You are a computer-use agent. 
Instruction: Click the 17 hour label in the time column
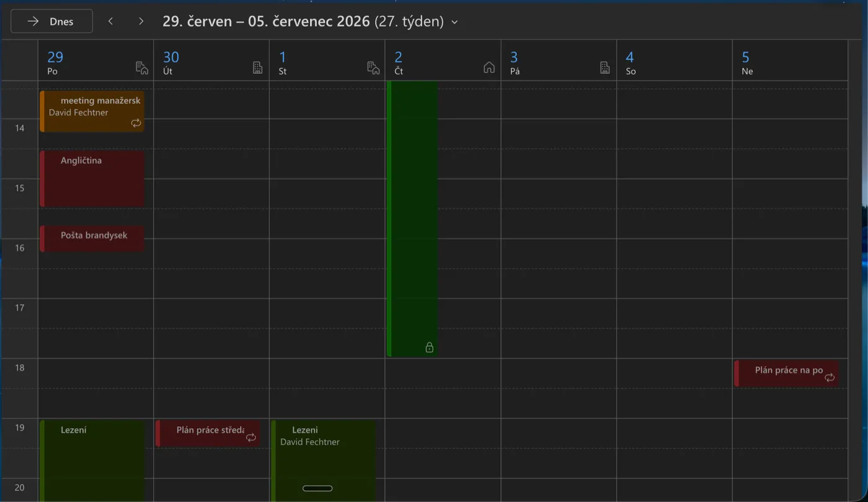[20, 307]
